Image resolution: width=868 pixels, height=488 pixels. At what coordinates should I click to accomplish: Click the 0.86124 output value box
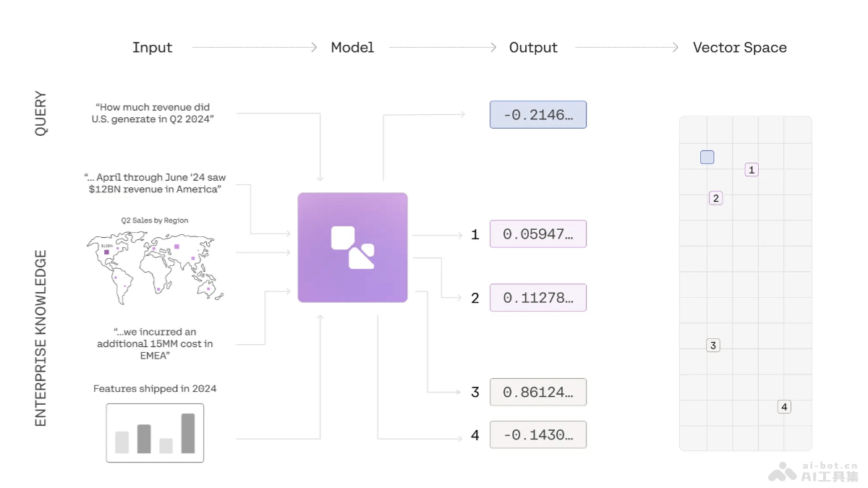click(x=537, y=392)
